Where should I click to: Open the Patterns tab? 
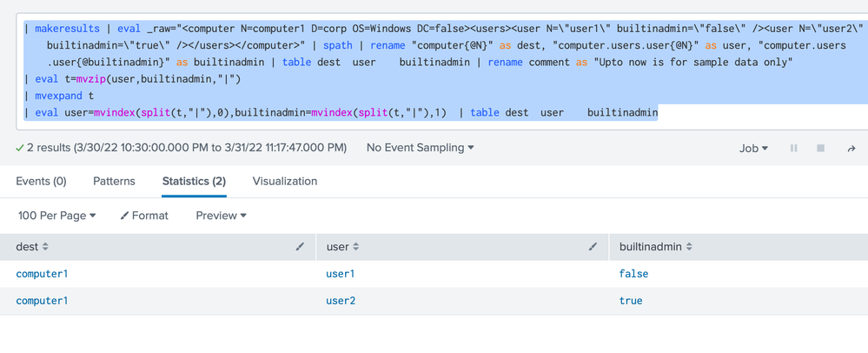coord(114,181)
